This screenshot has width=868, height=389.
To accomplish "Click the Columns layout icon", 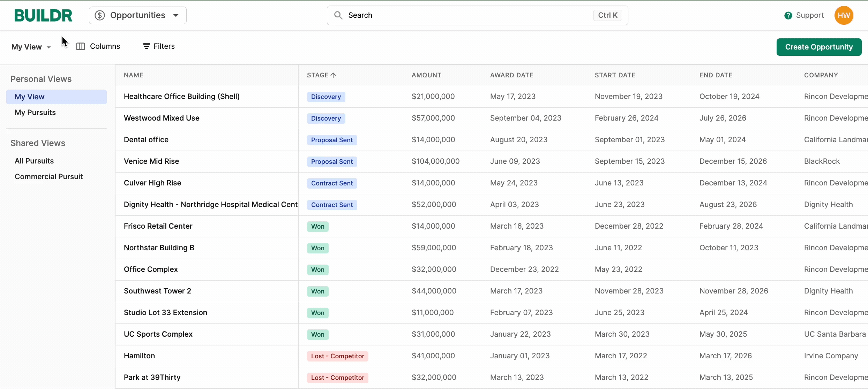I will (81, 46).
